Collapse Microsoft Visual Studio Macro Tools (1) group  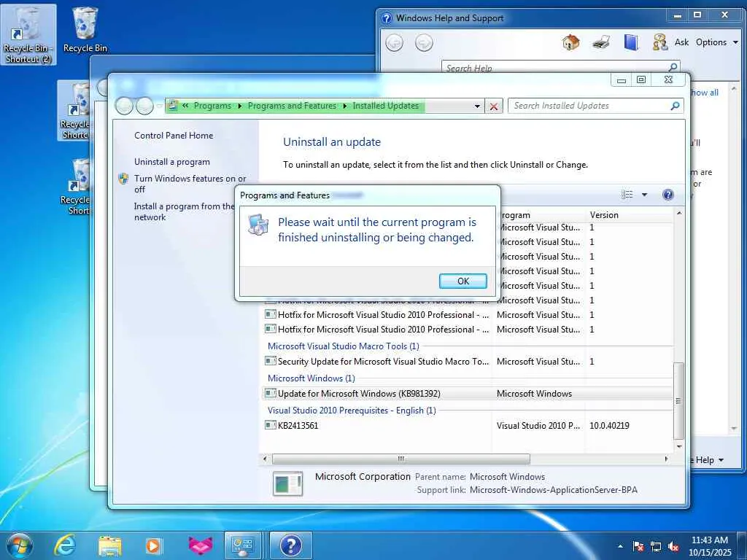343,346
